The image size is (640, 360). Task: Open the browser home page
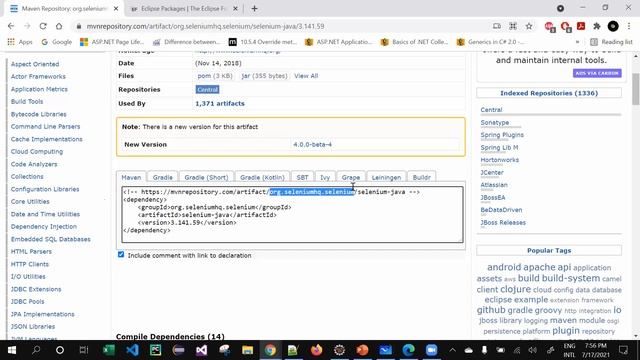click(59, 26)
